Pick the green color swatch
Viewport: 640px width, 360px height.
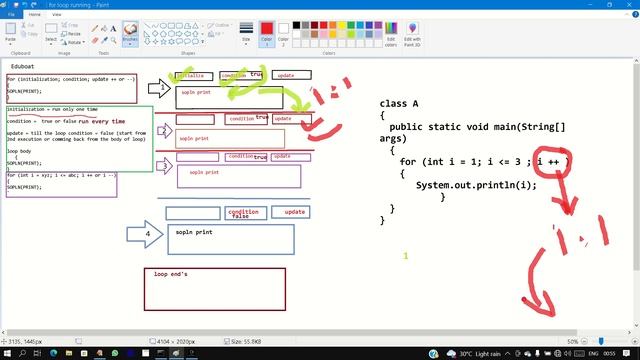pos(351,25)
